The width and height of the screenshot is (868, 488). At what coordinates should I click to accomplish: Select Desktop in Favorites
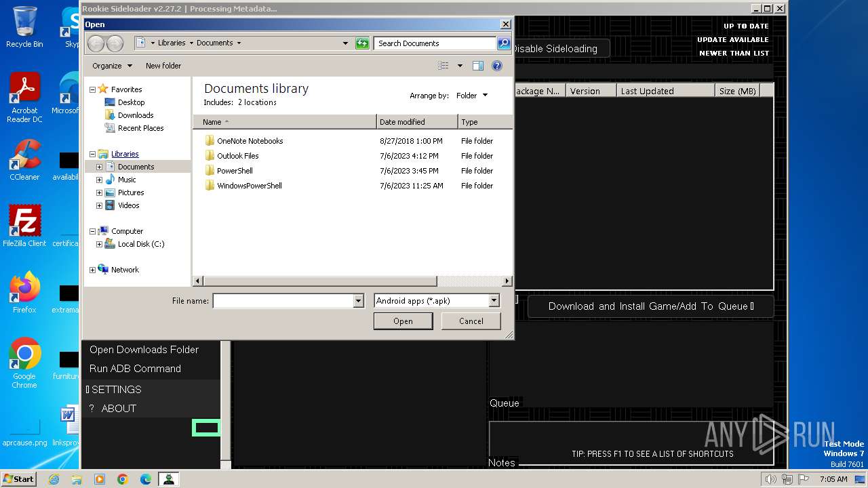click(131, 102)
